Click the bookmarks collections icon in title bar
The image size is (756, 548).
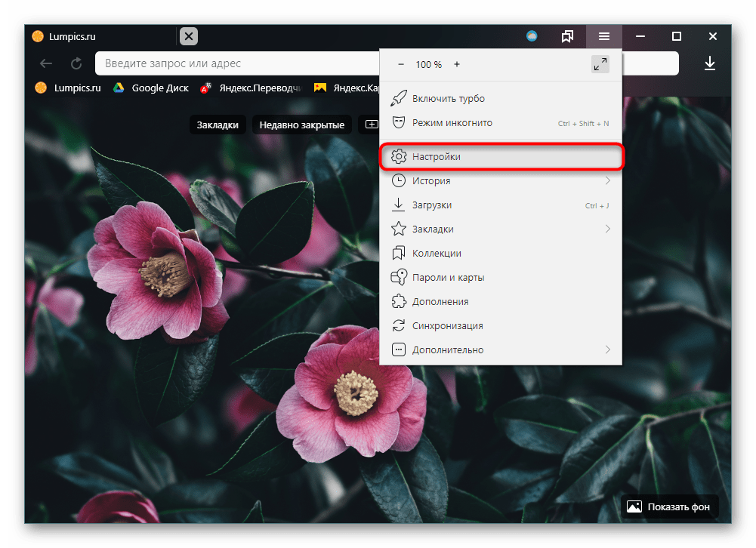[x=567, y=36]
